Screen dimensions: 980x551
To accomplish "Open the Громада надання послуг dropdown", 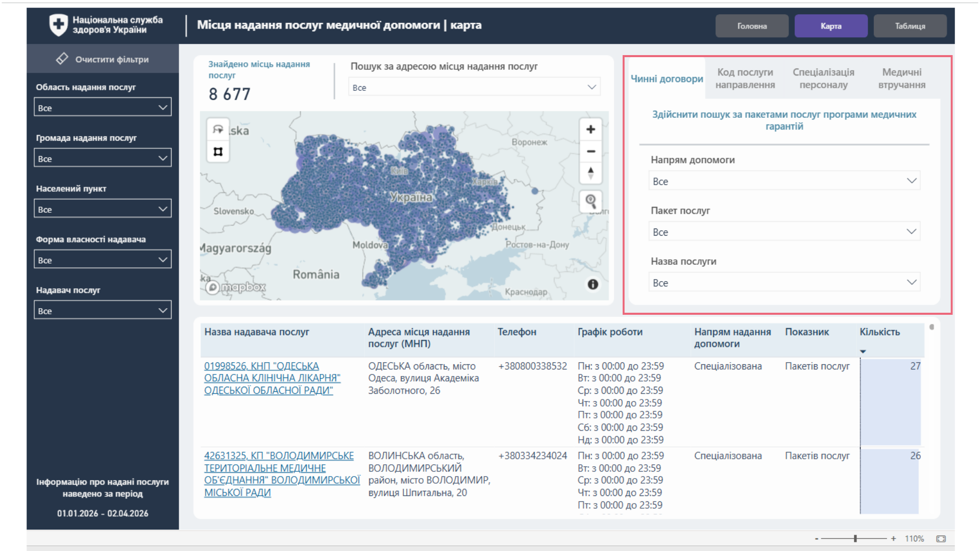I will click(x=103, y=158).
